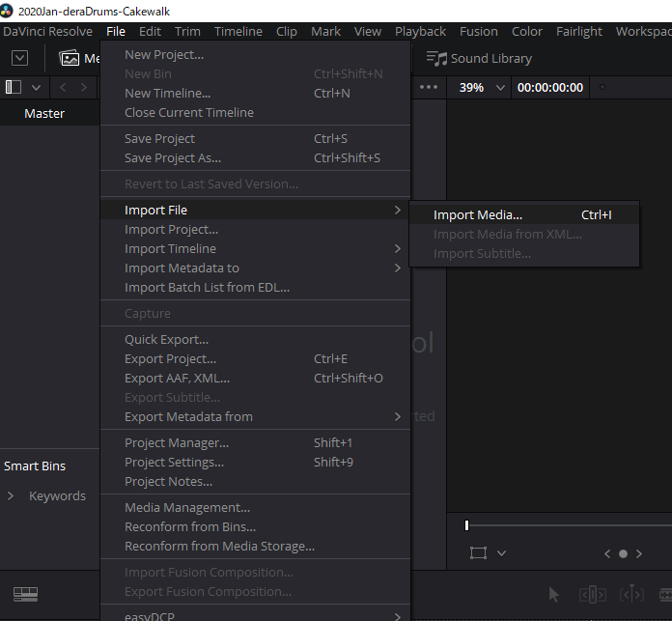The image size is (672, 621).
Task: Expand the Keywords smart bin
Action: (x=11, y=495)
